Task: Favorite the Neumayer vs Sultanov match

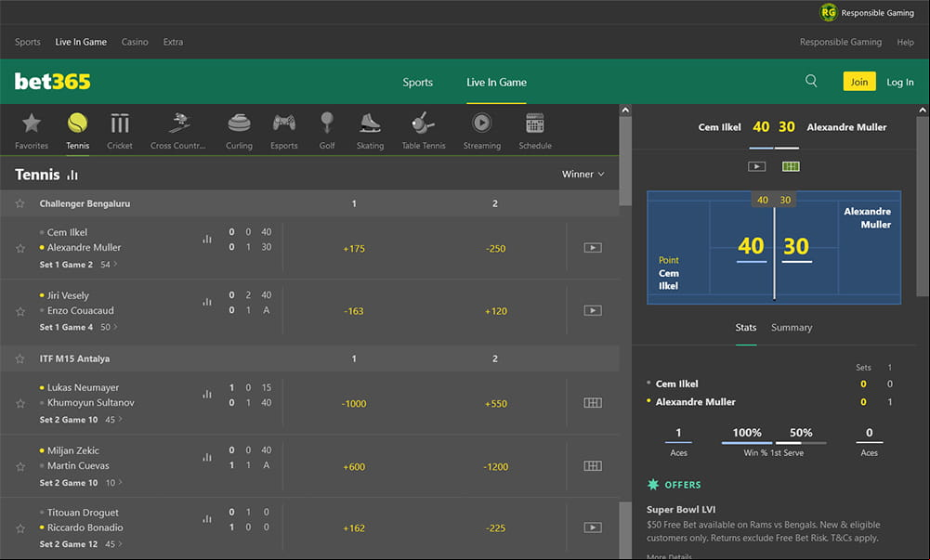Action: tap(20, 404)
